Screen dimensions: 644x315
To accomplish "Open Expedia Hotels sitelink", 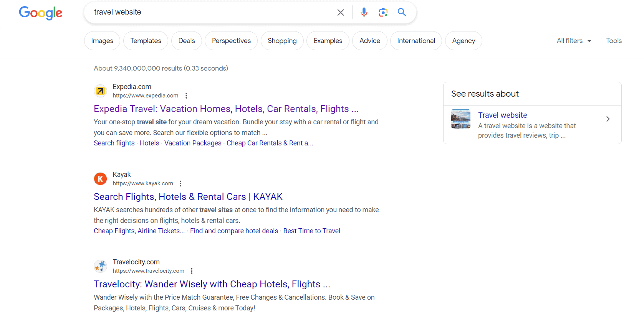I will tap(149, 143).
